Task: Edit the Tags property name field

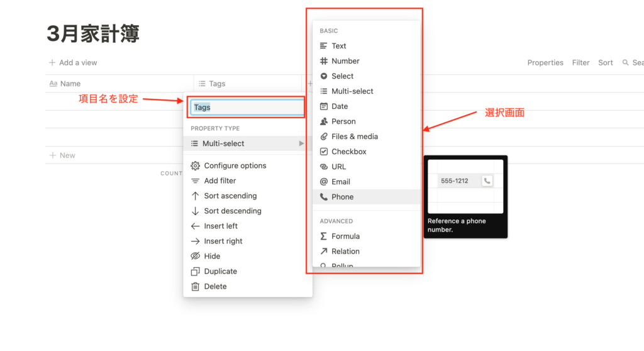Action: point(247,108)
